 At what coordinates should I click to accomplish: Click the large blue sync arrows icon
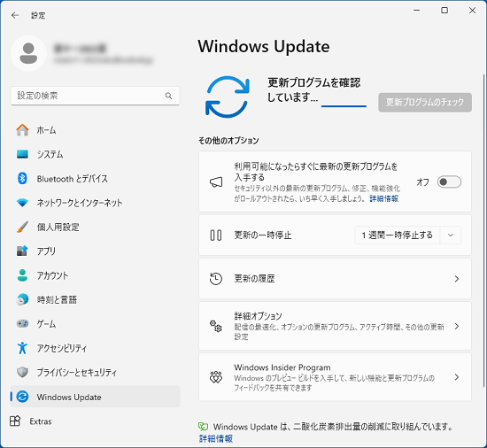click(x=228, y=97)
